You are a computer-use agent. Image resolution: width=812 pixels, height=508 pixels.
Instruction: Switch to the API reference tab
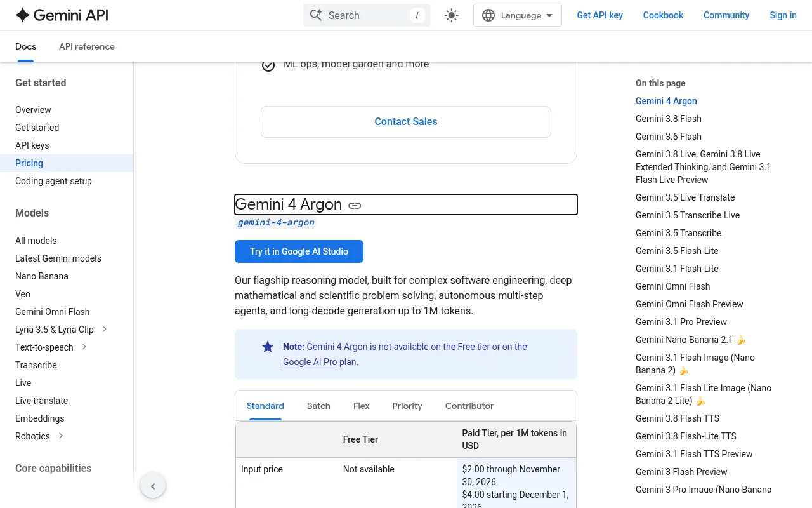87,46
